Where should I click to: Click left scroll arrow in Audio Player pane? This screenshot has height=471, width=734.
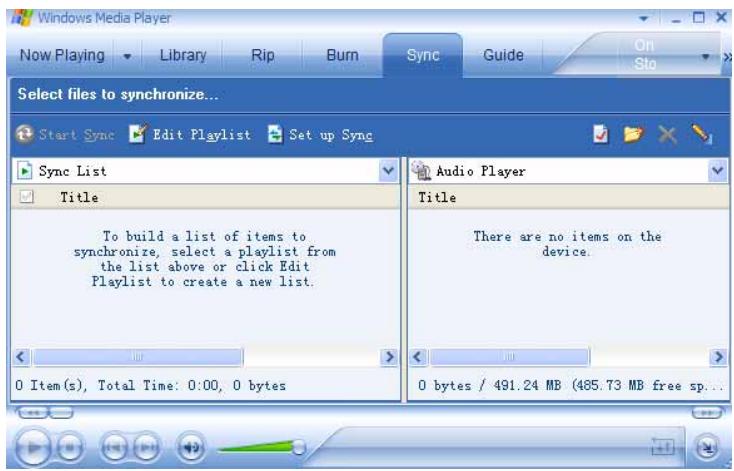pos(418,357)
